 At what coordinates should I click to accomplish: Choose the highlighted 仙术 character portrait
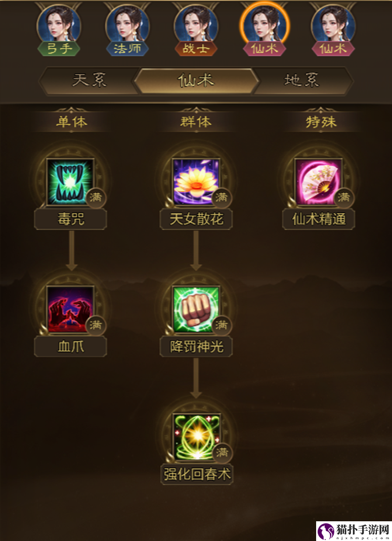click(265, 29)
